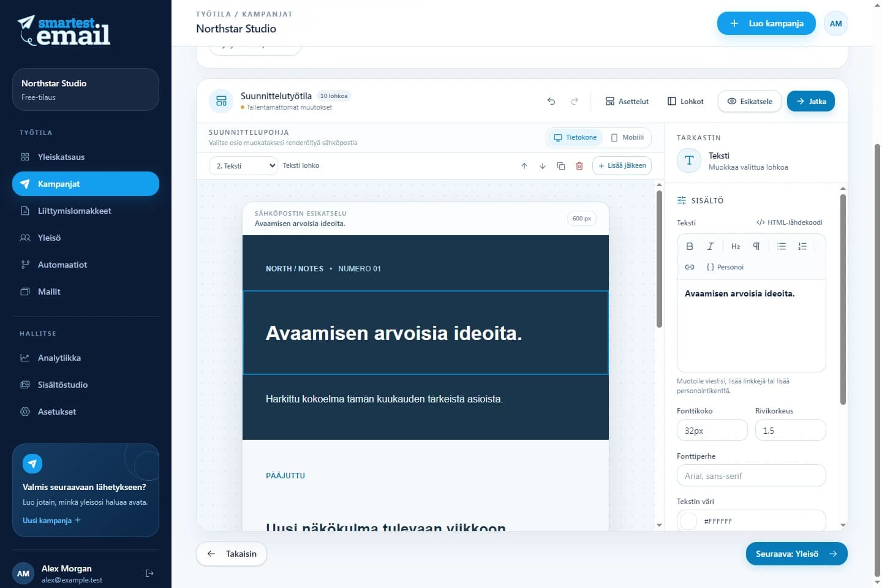This screenshot has height=588, width=882.
Task: Click the undo arrow in the design toolbar
Action: click(x=551, y=101)
